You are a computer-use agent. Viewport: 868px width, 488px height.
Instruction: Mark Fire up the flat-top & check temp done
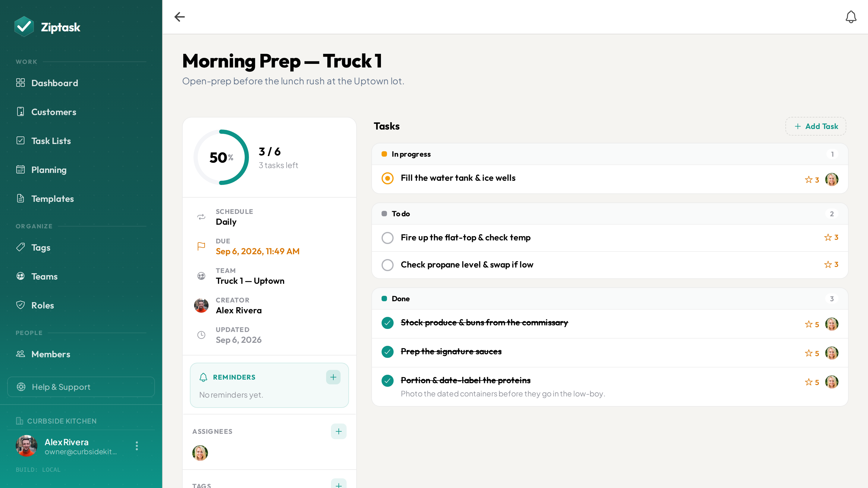(387, 238)
